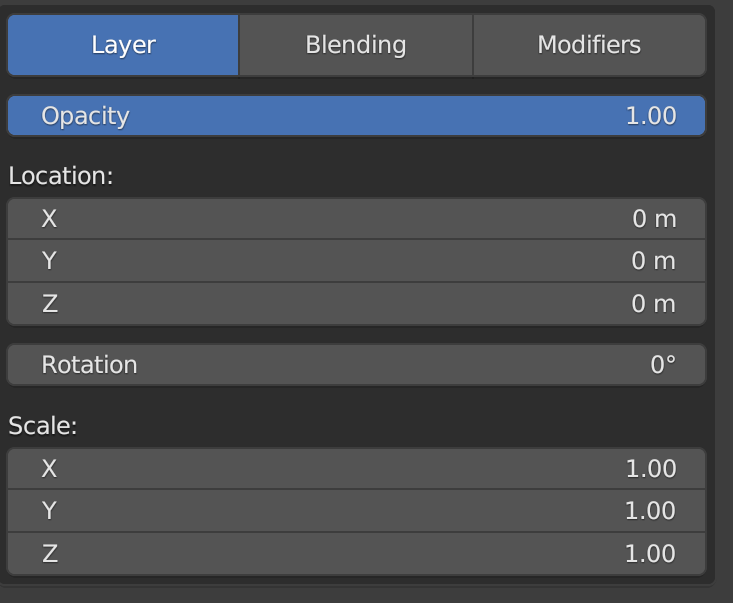Click the 0° Rotation value

(663, 365)
